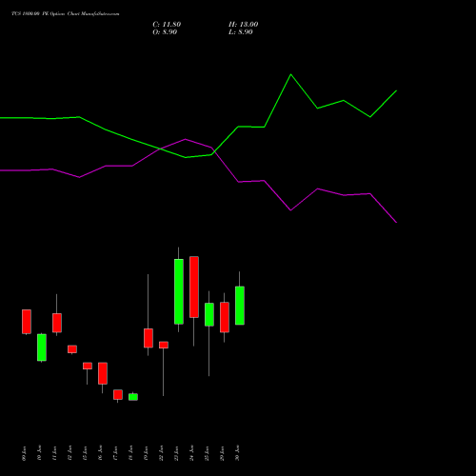Click the 12 Jun date axis label
Image resolution: width=476 pixels, height=476 pixels.
[70, 453]
